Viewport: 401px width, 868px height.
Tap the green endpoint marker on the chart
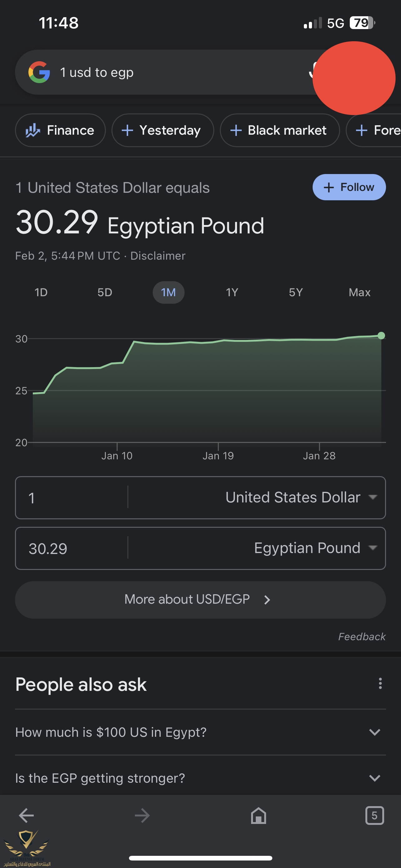click(x=381, y=335)
